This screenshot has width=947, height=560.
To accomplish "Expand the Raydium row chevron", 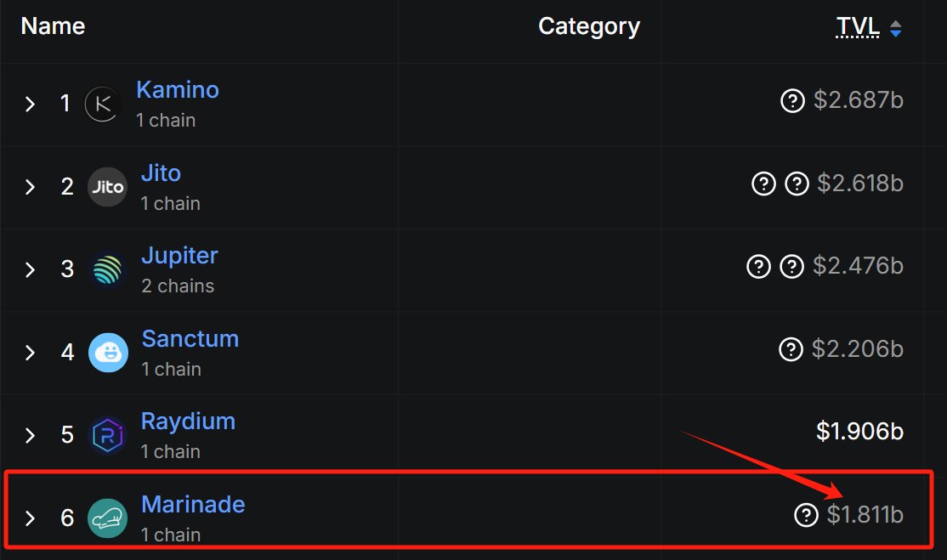I will (31, 435).
